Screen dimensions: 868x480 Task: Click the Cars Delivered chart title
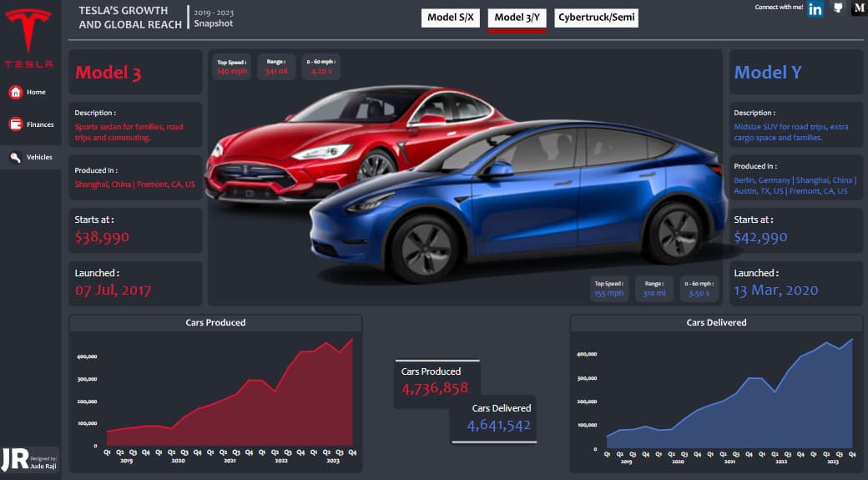(716, 323)
